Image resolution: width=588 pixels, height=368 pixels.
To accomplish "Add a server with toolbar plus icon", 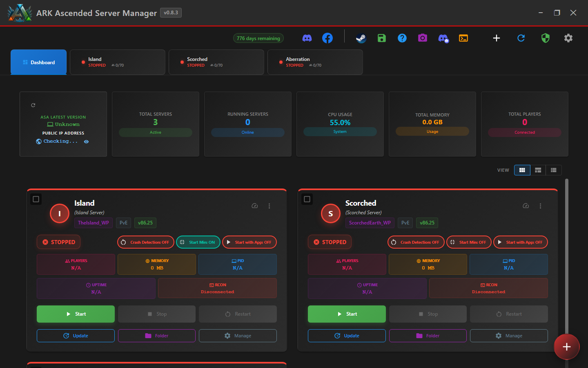I will coord(497,38).
